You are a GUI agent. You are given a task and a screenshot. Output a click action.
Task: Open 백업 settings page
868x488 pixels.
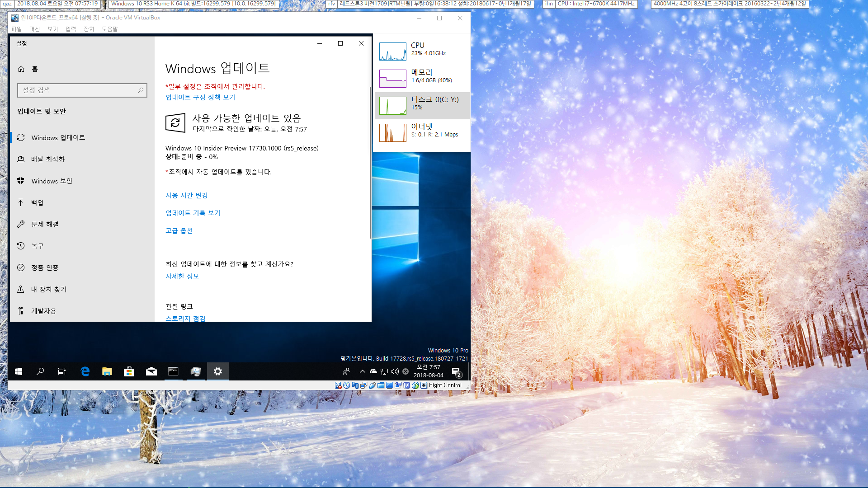[x=82, y=202]
